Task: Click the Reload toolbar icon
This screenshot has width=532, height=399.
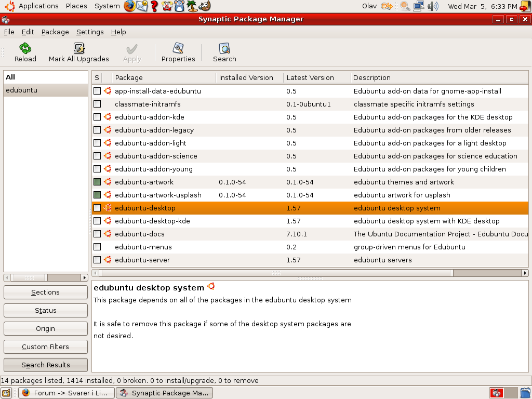Action: pos(25,48)
